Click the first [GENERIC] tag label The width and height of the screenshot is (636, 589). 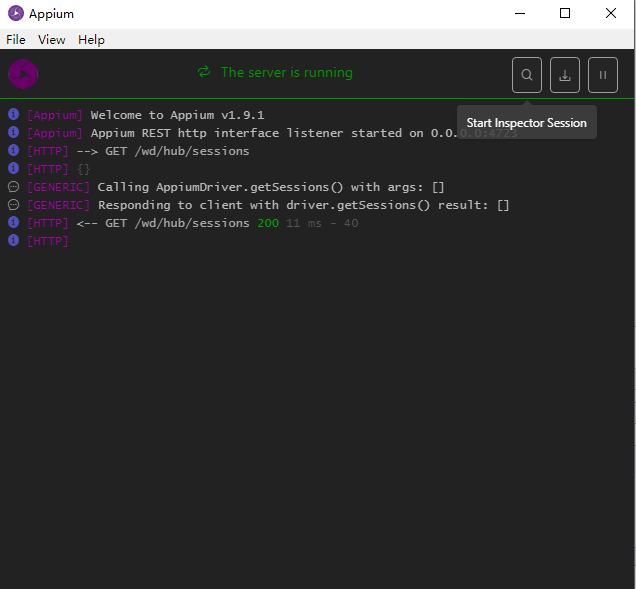click(x=58, y=187)
